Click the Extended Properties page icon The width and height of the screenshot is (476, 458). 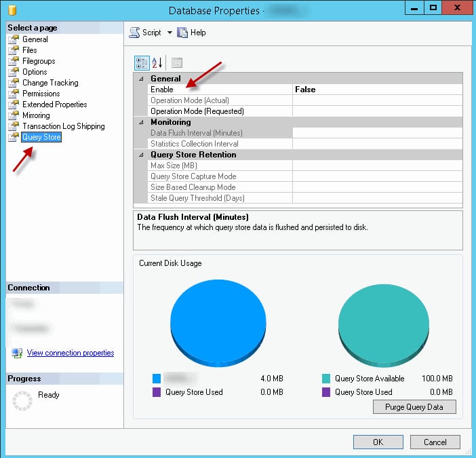tap(14, 104)
